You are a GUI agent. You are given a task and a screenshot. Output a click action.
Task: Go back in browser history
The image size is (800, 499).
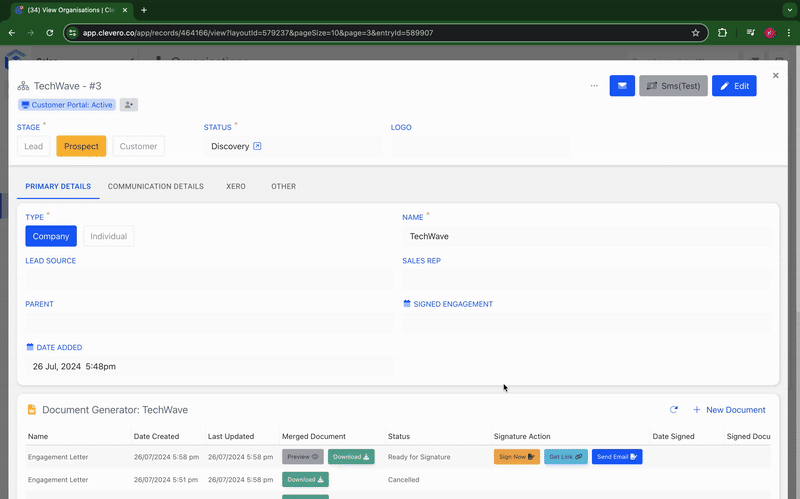click(12, 33)
